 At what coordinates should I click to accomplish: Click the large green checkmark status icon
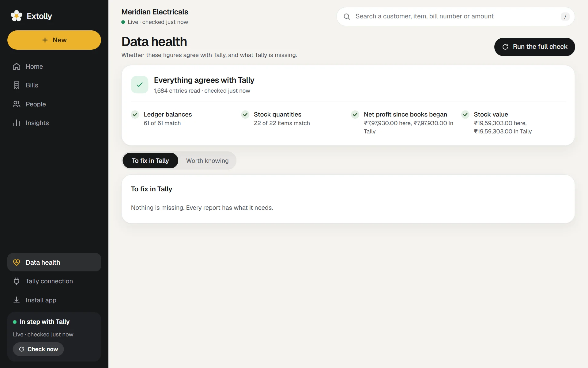pyautogui.click(x=140, y=85)
